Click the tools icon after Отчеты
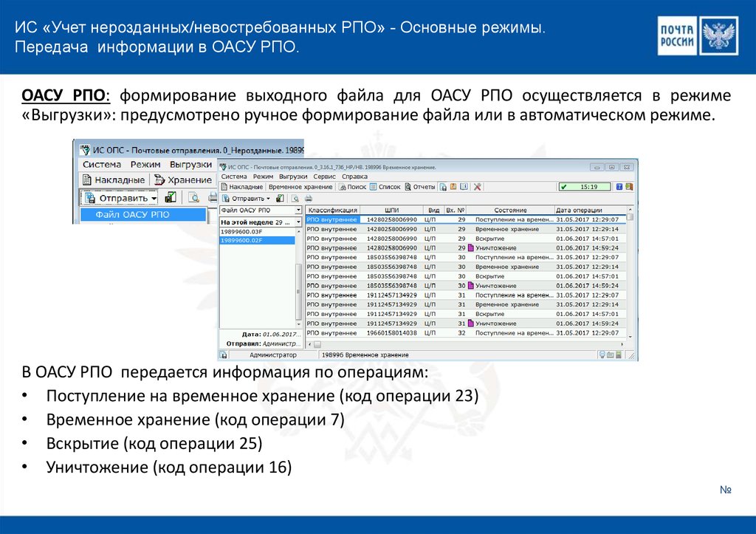756x534 pixels. click(x=477, y=188)
